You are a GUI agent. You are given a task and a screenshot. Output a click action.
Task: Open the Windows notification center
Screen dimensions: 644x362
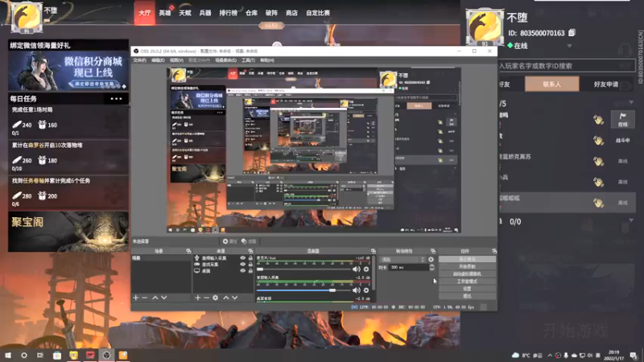634,355
